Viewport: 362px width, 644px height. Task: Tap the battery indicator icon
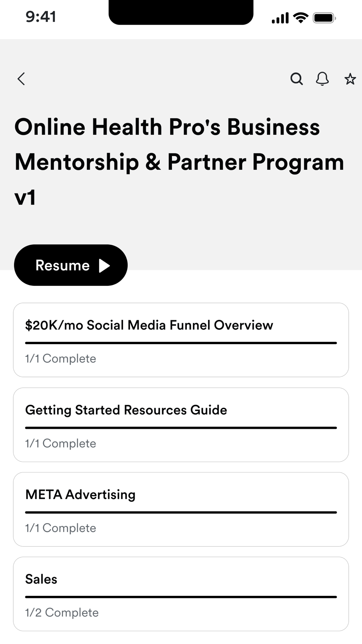324,17
